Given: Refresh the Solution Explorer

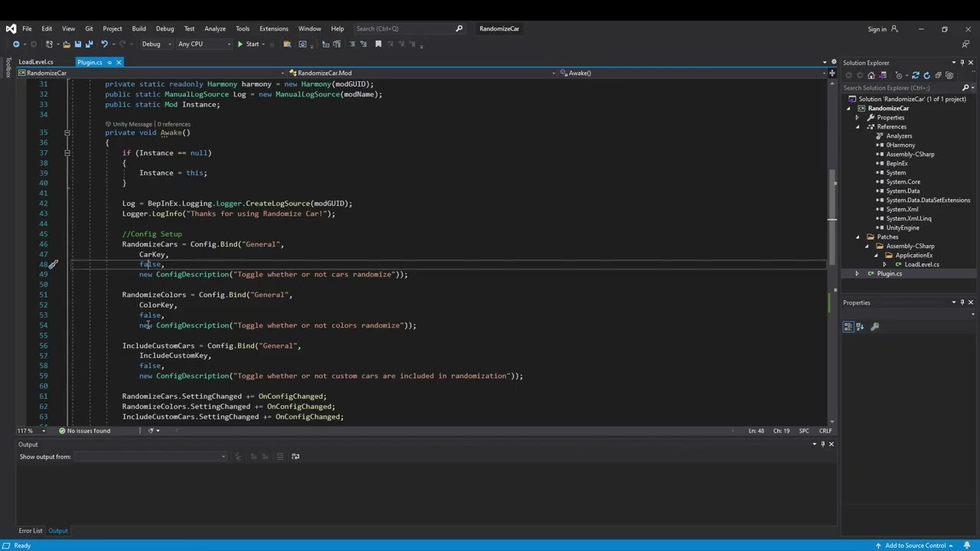Looking at the screenshot, I should pos(926,75).
